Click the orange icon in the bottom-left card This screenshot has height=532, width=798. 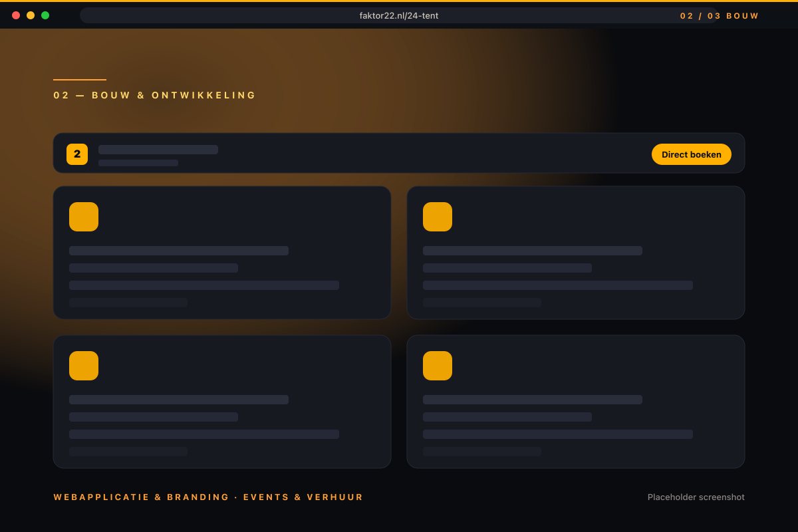click(x=84, y=366)
